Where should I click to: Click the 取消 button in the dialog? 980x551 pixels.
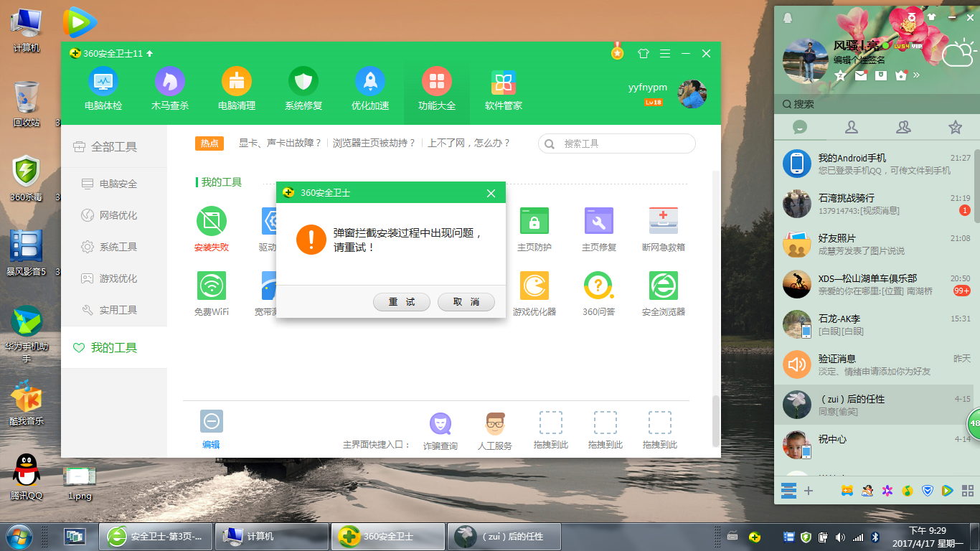click(x=466, y=302)
